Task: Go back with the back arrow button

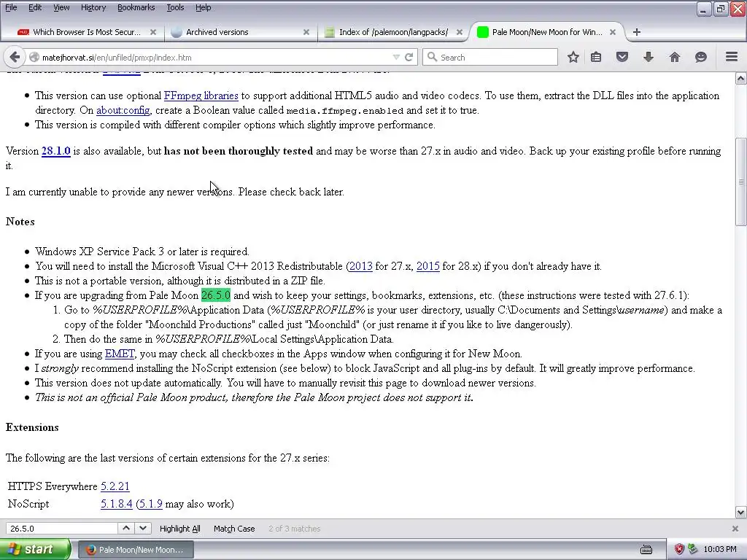Action: coord(15,57)
